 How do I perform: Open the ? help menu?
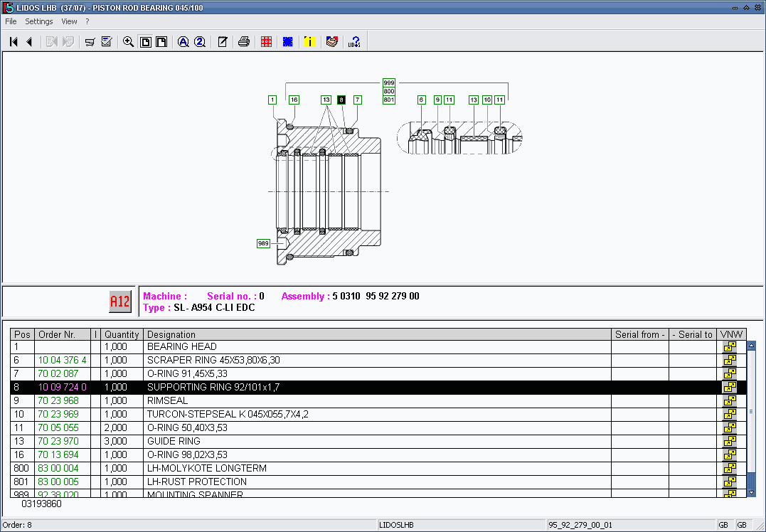click(x=87, y=21)
